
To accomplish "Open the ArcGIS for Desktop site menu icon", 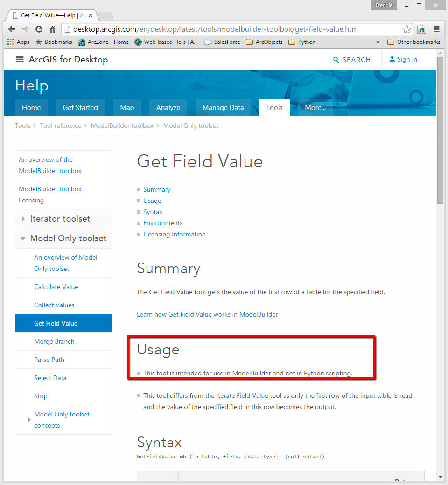I will (20, 59).
